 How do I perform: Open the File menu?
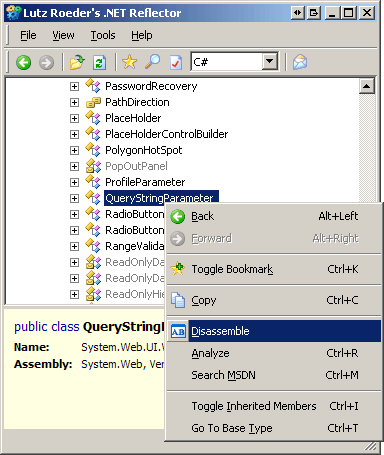point(28,35)
